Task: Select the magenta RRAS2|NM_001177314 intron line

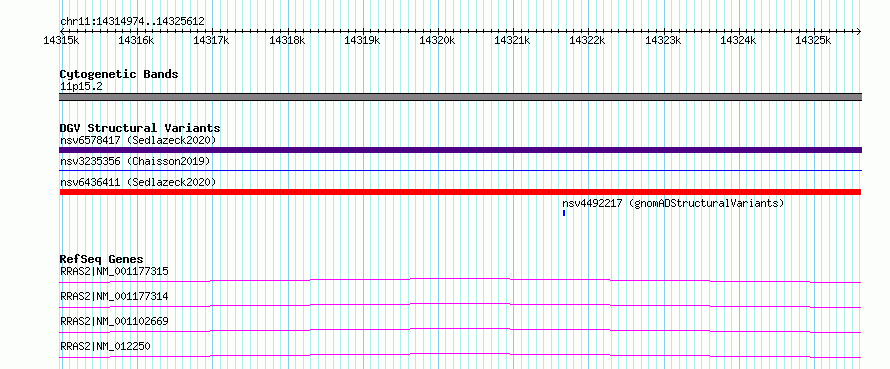Action: point(460,305)
